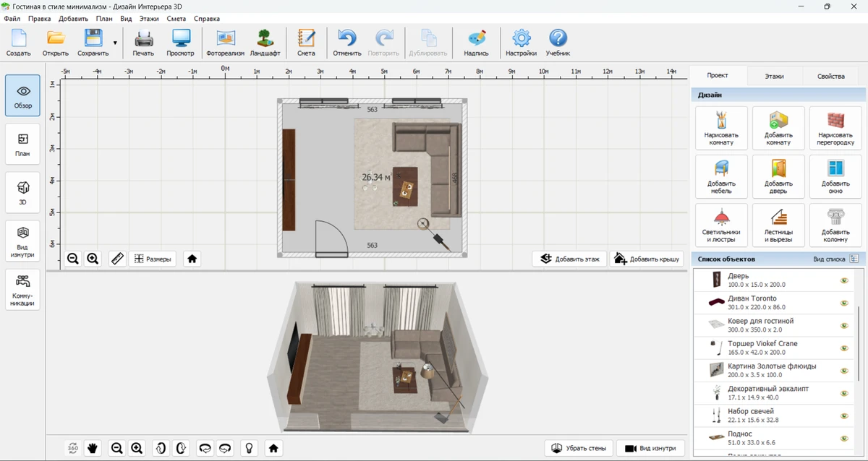This screenshot has width=868, height=461.
Task: Open Светильники и люстры tile
Action: pyautogui.click(x=721, y=225)
